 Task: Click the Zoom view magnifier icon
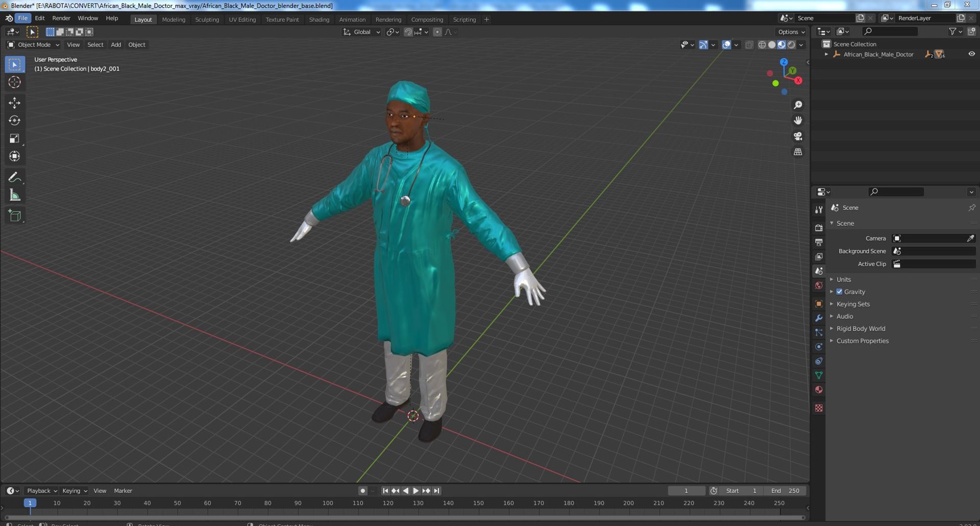798,105
